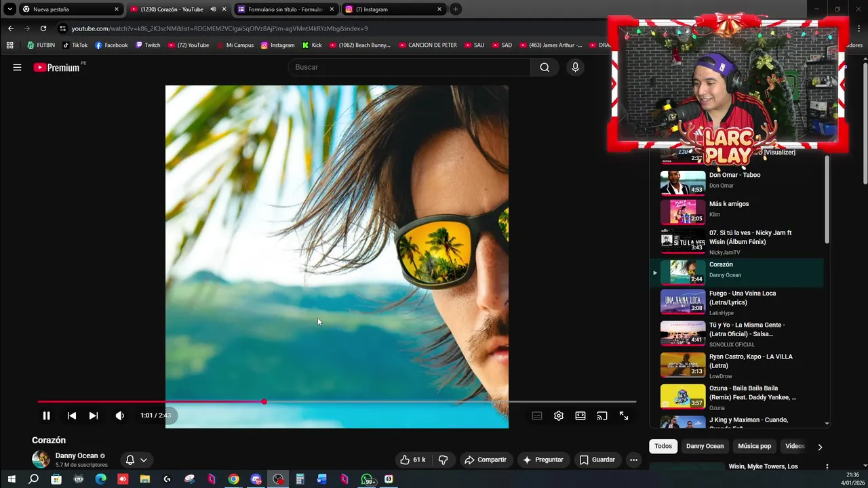The width and height of the screenshot is (868, 488).
Task: Click the YouTube Premium logo
Action: coord(56,67)
